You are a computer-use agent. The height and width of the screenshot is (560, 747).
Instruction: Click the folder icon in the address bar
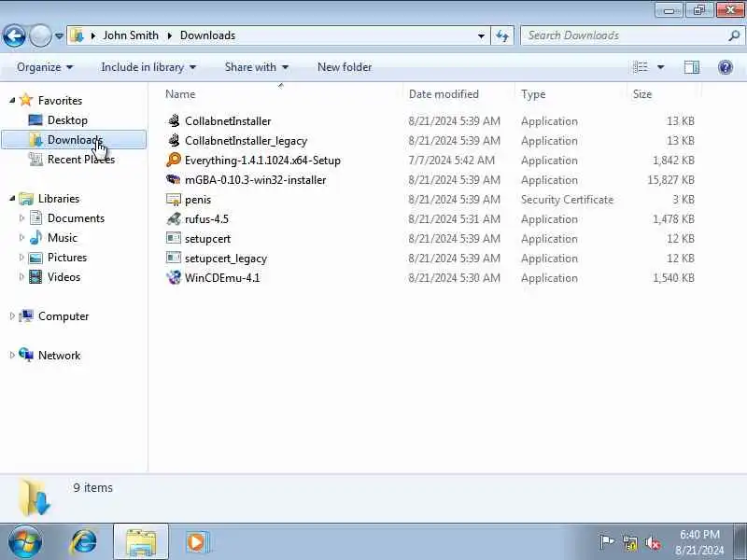click(78, 35)
